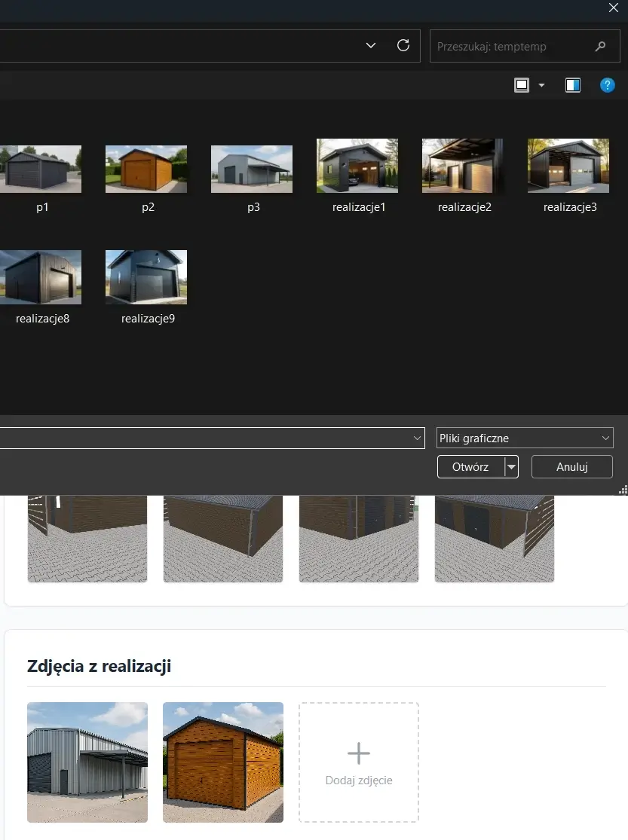Select the realizacje8 image file
Screen dimensions: 628x840
coord(41,289)
